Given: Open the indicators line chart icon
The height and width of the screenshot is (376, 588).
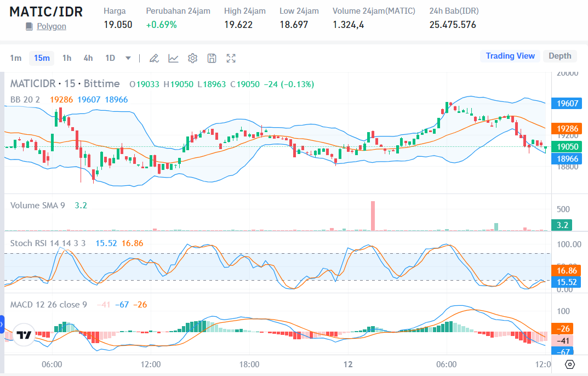Looking at the screenshot, I should pos(173,58).
